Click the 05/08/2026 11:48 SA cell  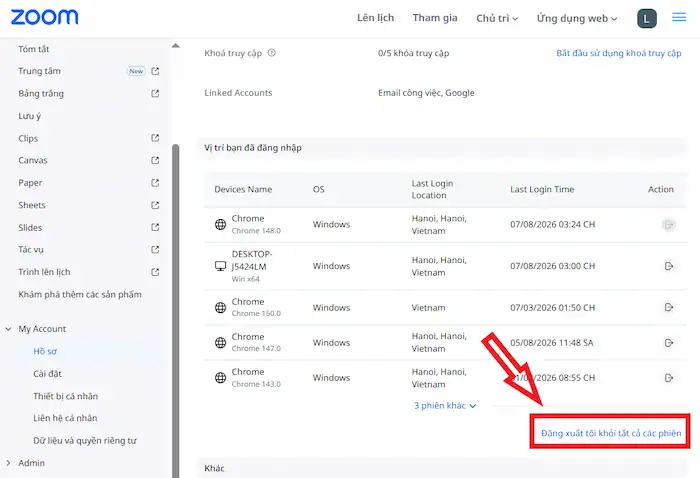point(552,343)
